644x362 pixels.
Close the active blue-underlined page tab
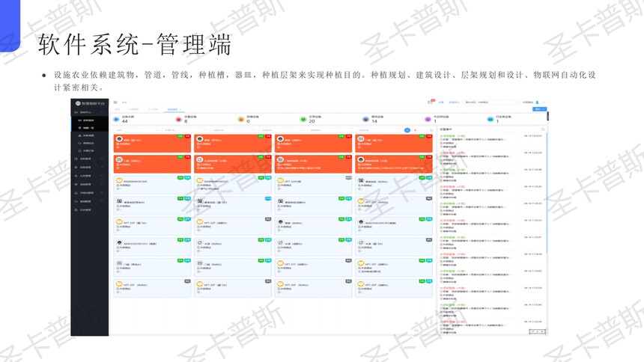click(x=180, y=110)
